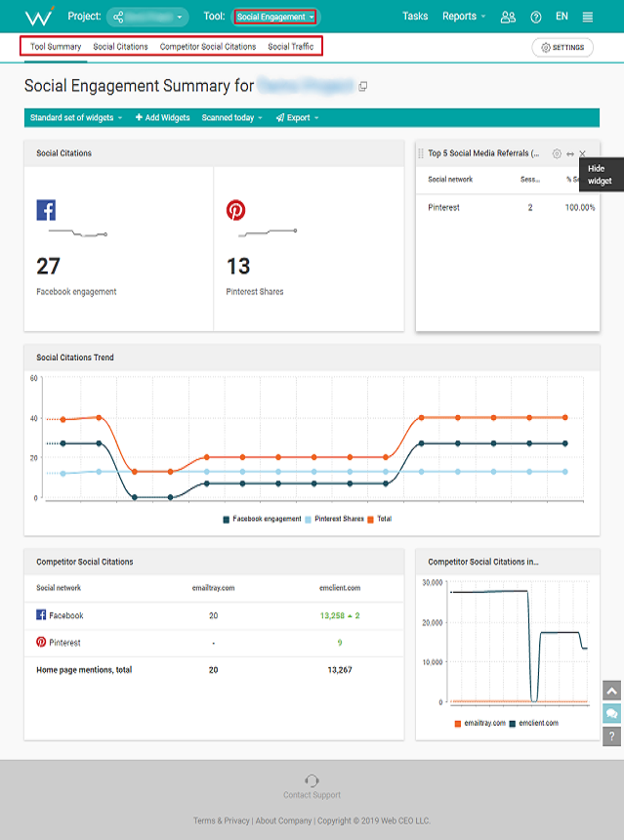Image resolution: width=624 pixels, height=840 pixels.
Task: Click the Facebook icon in Social Citations
Action: point(46,210)
